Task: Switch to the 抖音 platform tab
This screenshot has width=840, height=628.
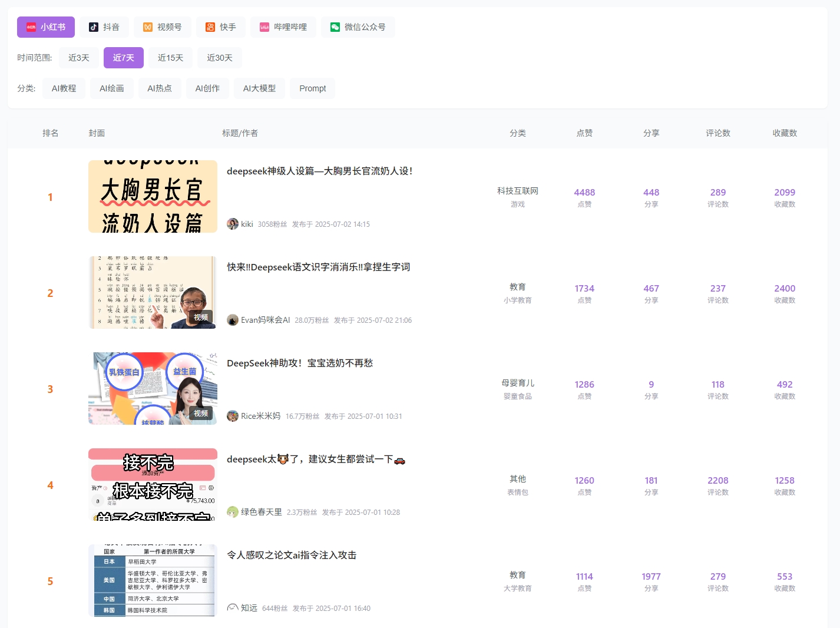Action: (x=104, y=27)
